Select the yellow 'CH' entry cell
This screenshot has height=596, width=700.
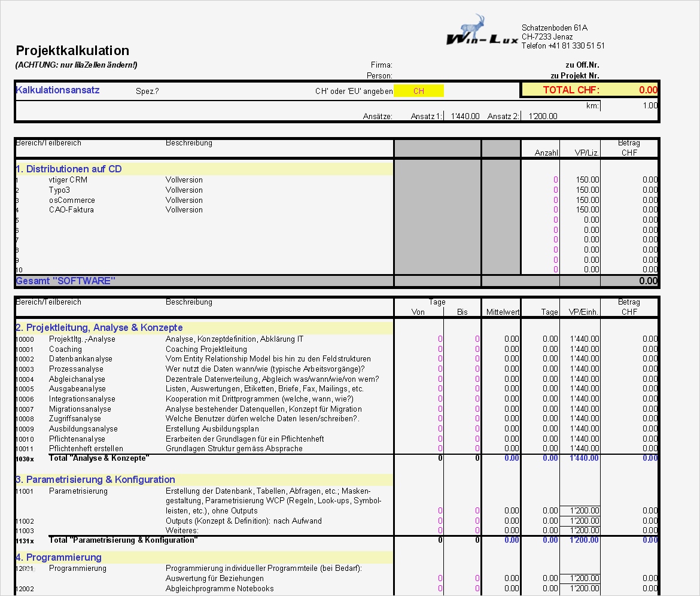[x=419, y=90]
